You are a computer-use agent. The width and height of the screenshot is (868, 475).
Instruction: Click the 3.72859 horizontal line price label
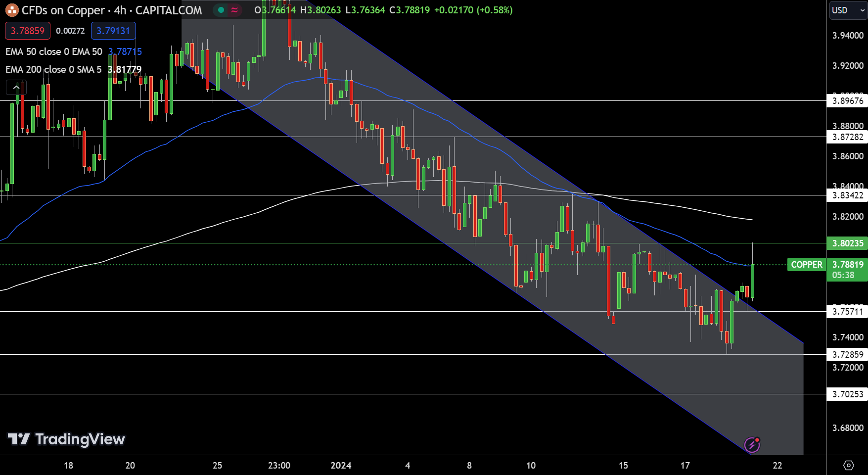point(847,355)
